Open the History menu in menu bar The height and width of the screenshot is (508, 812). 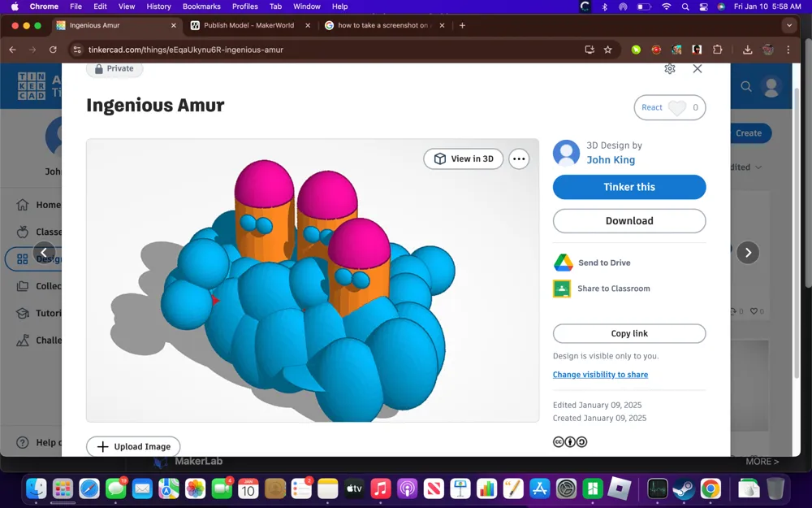click(158, 7)
